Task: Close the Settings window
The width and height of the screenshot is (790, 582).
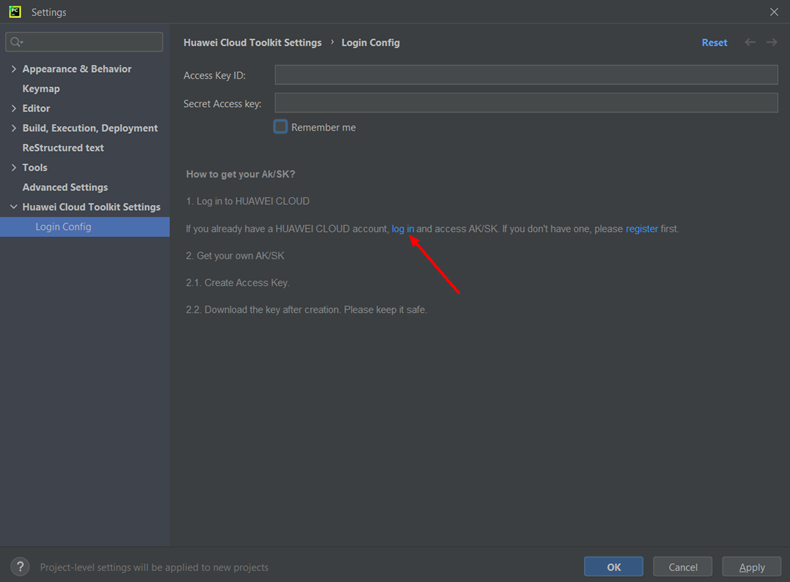Action: 773,12
